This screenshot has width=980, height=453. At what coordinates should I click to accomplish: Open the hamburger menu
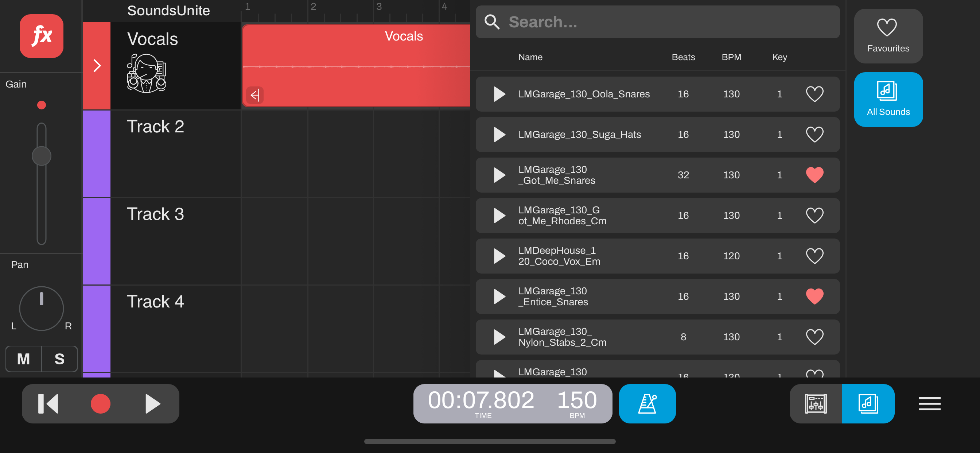pos(929,403)
